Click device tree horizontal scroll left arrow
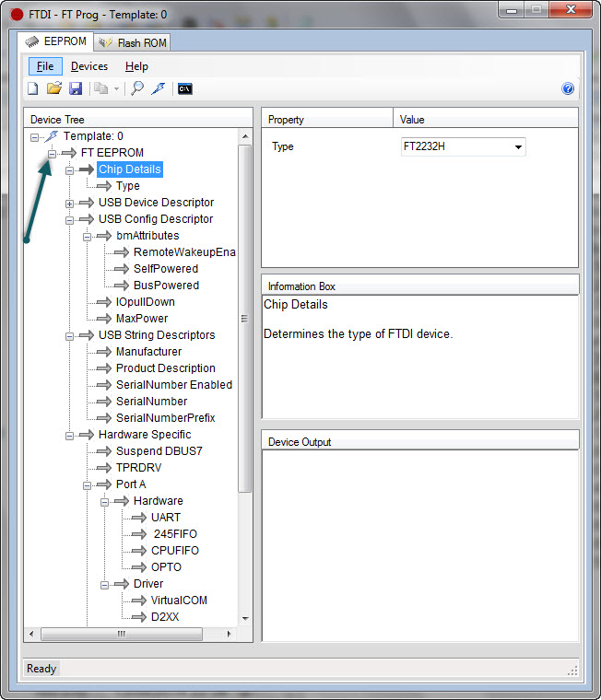 (31, 634)
